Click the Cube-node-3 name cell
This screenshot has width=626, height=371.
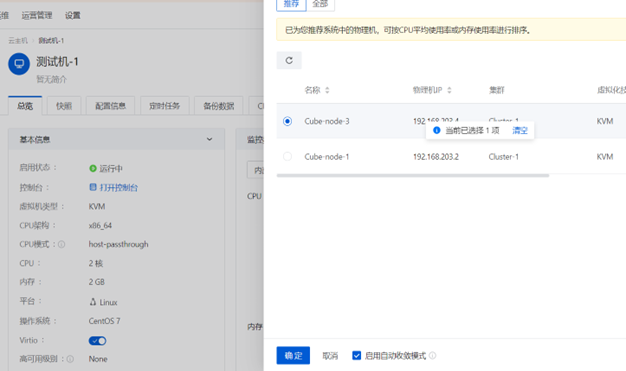[x=327, y=121]
